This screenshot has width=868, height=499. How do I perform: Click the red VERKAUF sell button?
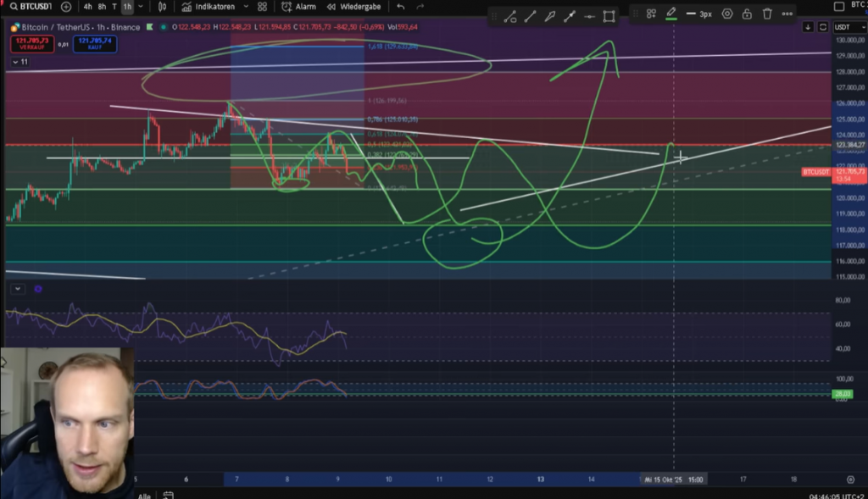[x=32, y=43]
